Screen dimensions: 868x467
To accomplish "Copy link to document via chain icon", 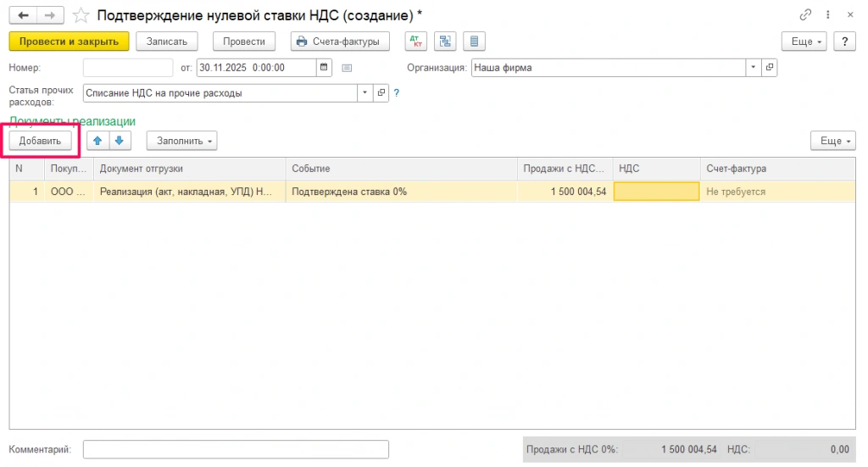I will pyautogui.click(x=805, y=15).
